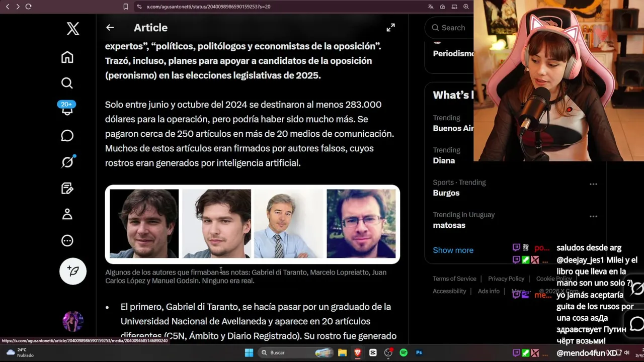This screenshot has height=362, width=644.
Task: Click browser back navigation arrow
Action: 8,7
